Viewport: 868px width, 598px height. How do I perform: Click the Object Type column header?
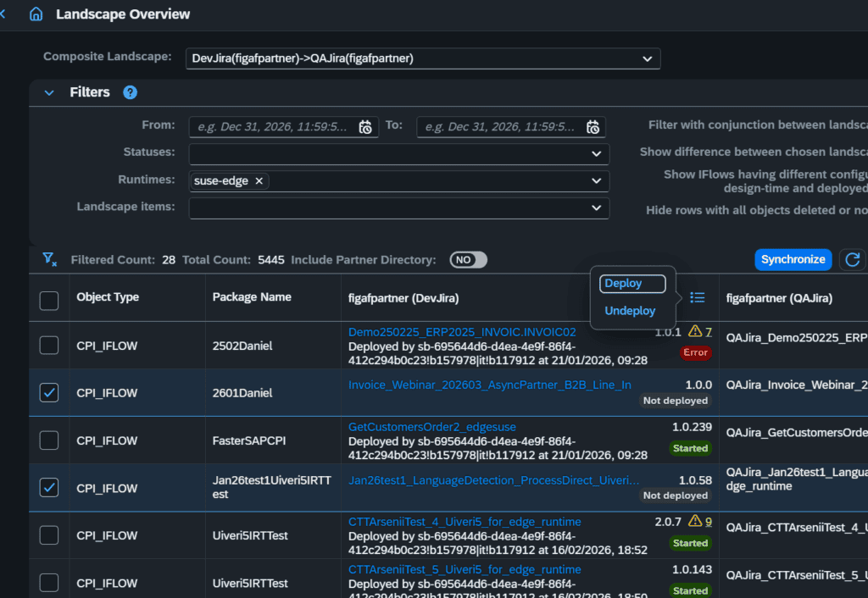click(108, 297)
